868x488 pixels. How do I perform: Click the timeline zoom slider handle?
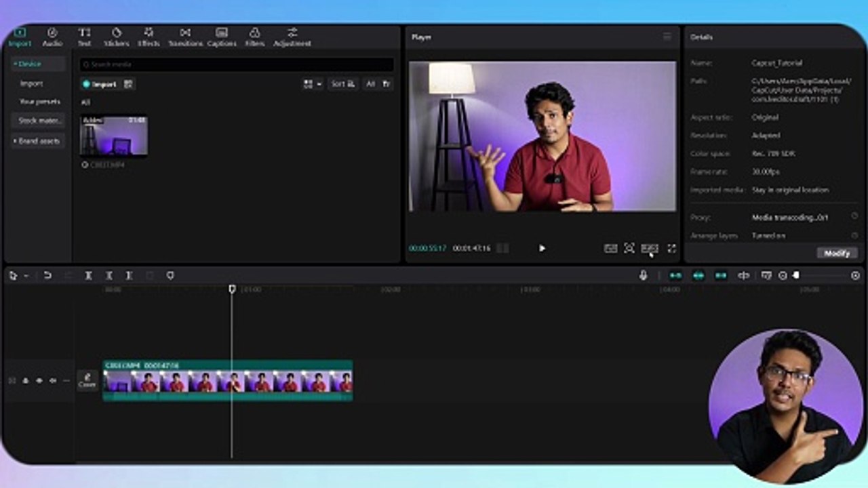[x=796, y=275]
